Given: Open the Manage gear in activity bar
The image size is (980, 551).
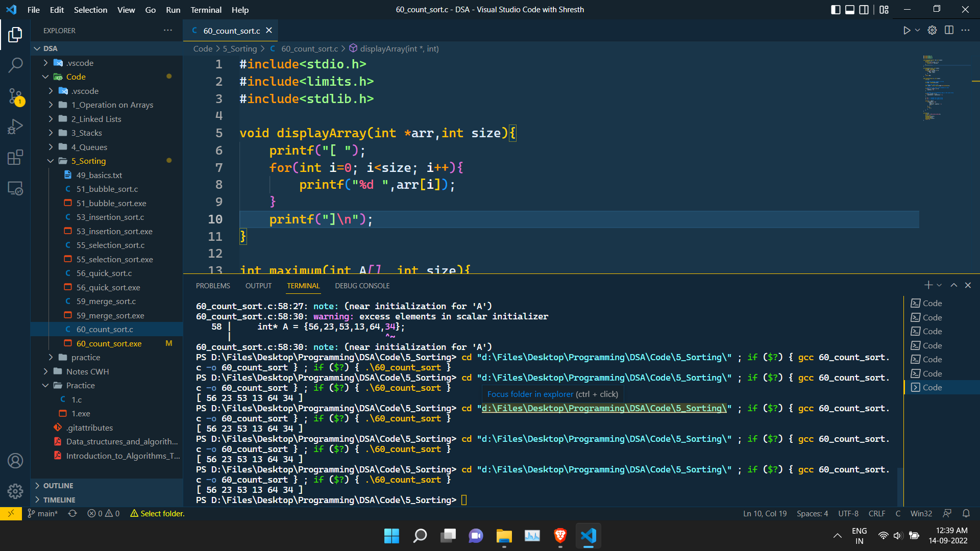Looking at the screenshot, I should coord(15,491).
